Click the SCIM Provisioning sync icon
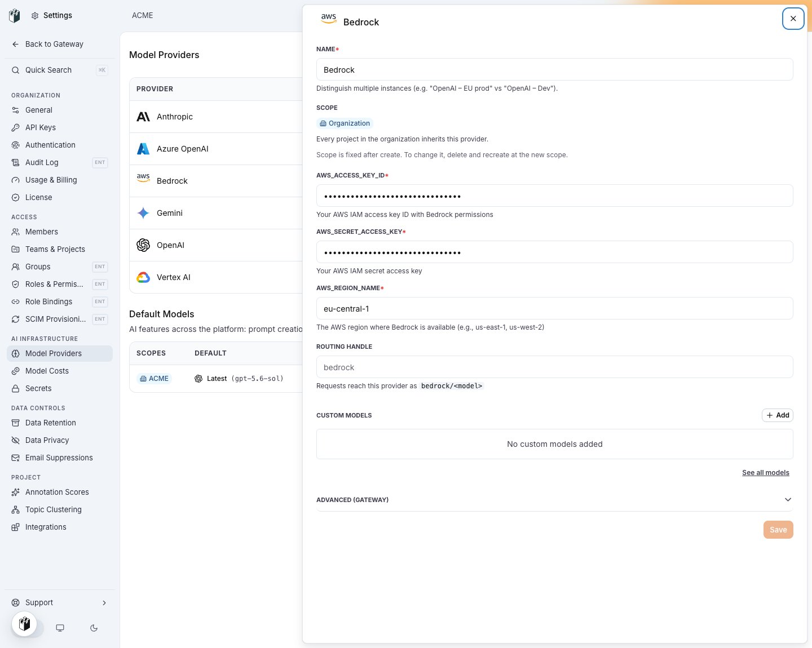 point(16,319)
